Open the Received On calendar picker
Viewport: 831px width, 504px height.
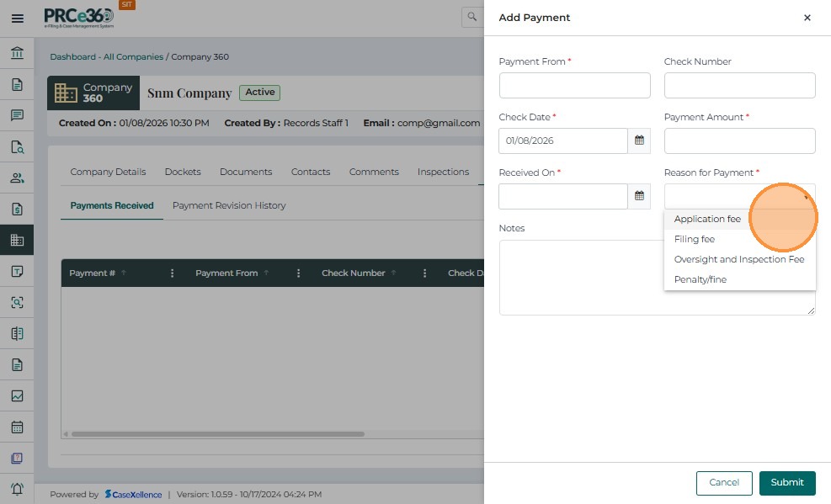pyautogui.click(x=639, y=196)
